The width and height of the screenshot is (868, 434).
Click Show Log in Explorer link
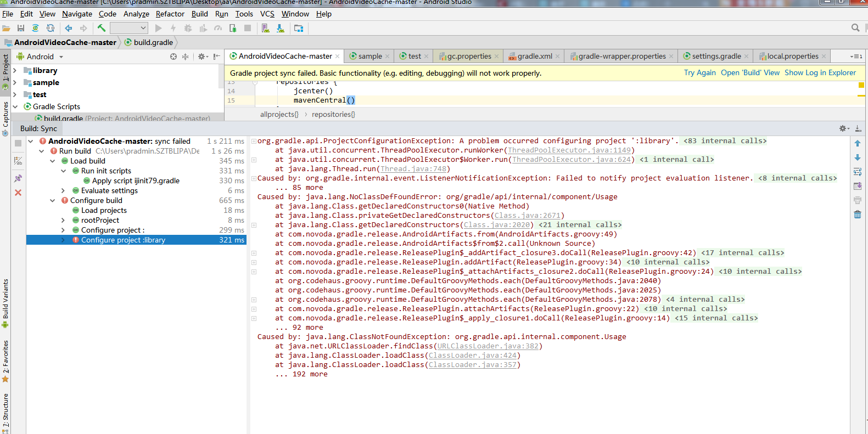[x=820, y=72]
